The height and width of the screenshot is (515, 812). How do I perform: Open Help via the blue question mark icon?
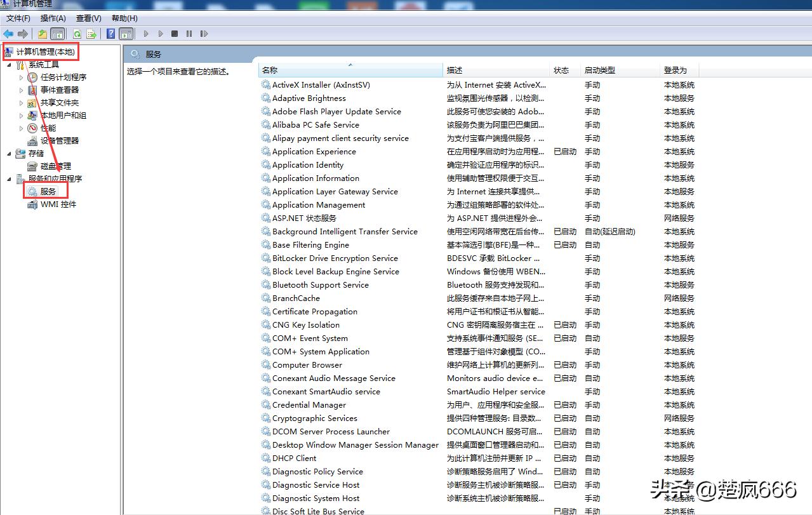tap(110, 34)
